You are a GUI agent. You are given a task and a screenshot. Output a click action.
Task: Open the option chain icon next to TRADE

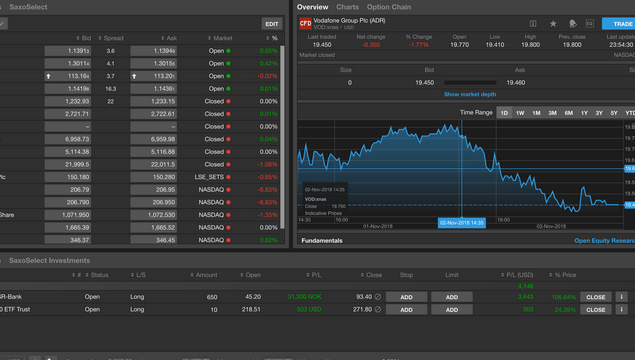click(590, 24)
